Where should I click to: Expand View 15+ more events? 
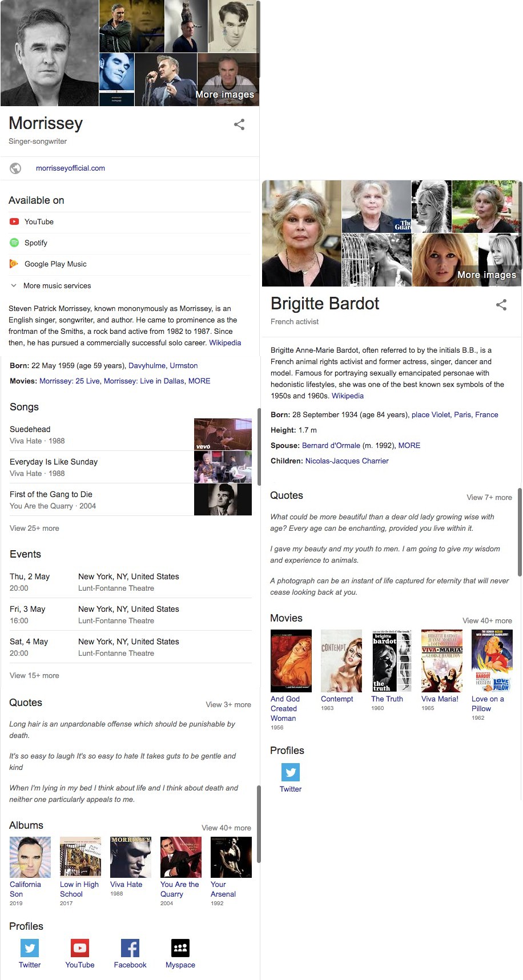(34, 675)
